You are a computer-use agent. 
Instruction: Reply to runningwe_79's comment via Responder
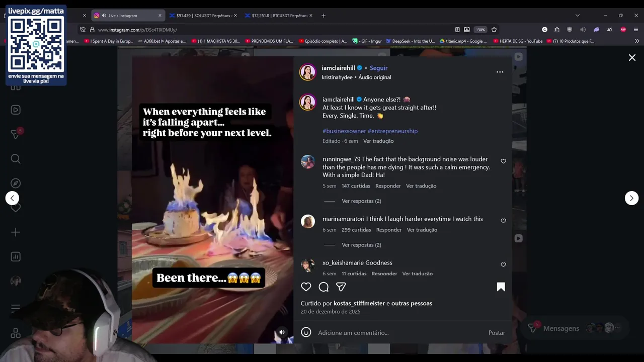(388, 186)
